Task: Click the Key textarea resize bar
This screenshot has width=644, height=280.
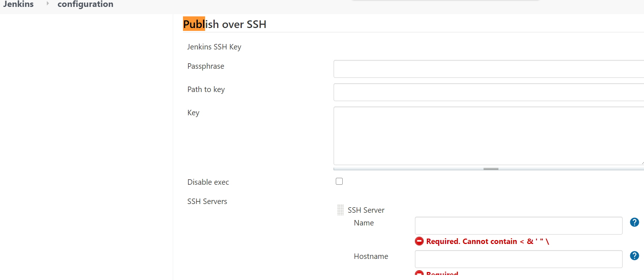Action: (x=489, y=169)
